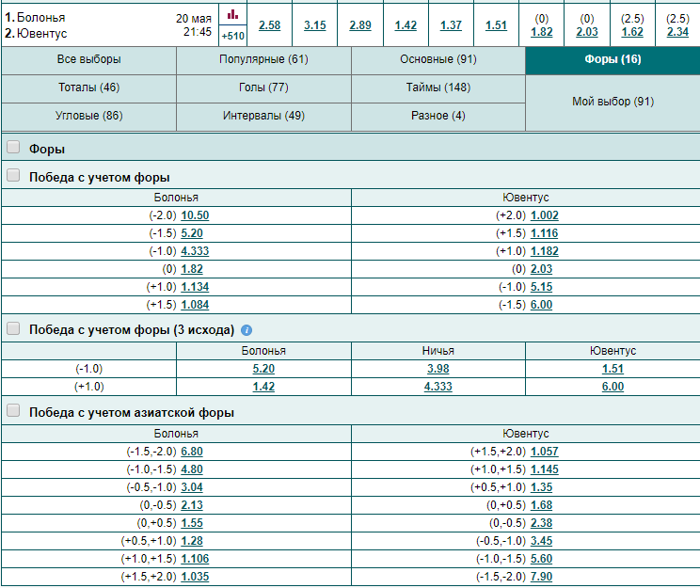Pick Ничья odds 4.333 at (+1.0)

coord(437,387)
